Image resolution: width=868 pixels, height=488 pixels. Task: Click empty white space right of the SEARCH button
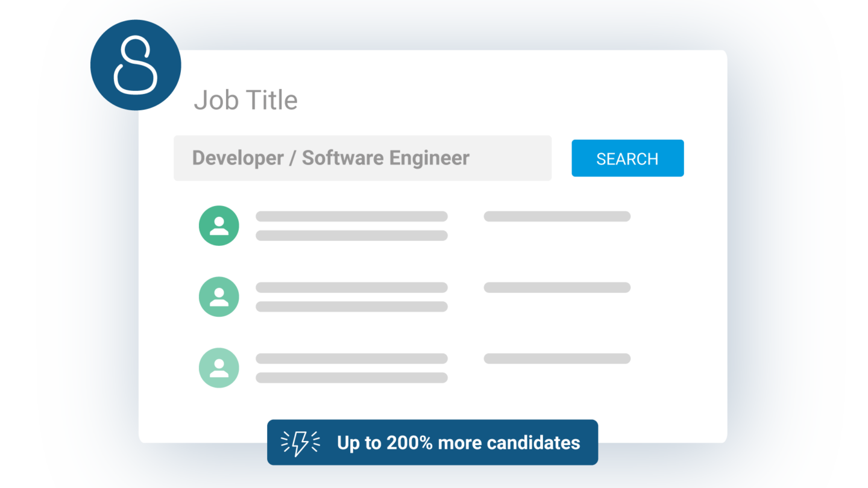[705, 158]
